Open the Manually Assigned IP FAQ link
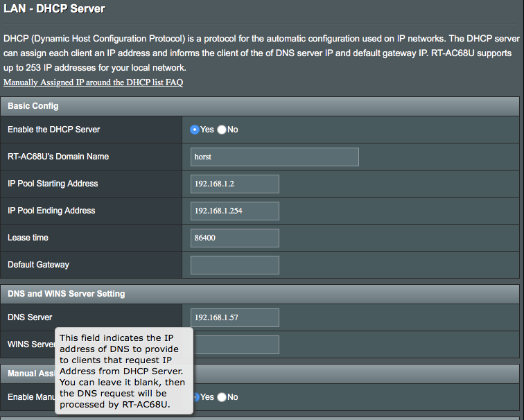This screenshot has height=420, width=524. pyautogui.click(x=93, y=82)
